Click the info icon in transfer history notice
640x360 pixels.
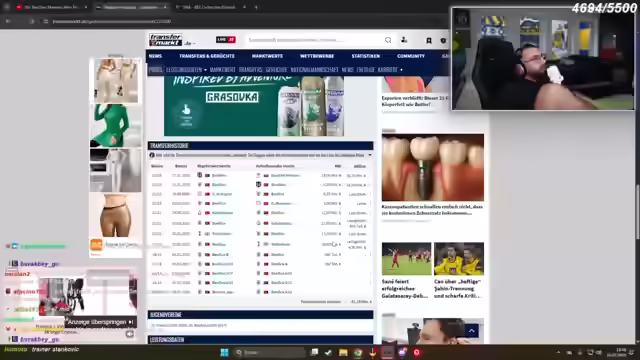click(152, 155)
